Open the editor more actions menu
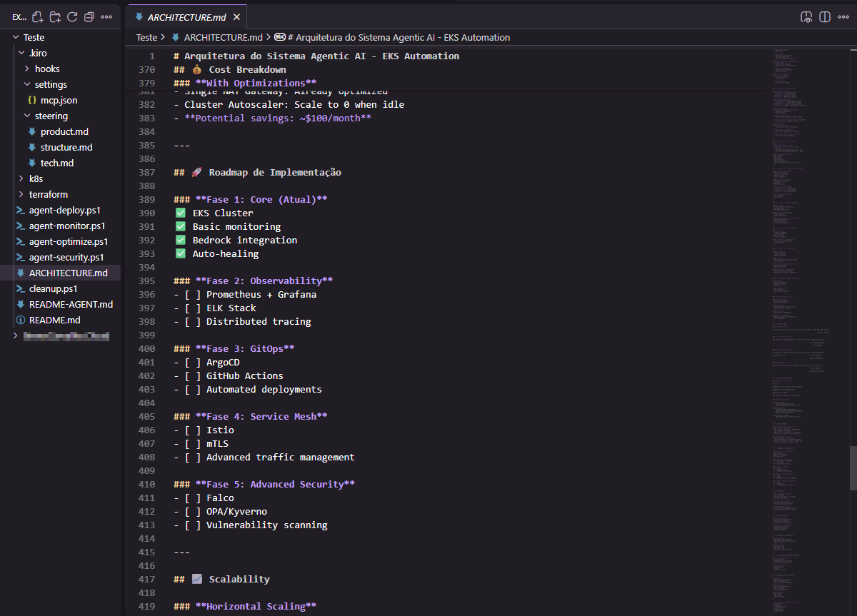Viewport: 857px width, 616px height. (x=843, y=16)
